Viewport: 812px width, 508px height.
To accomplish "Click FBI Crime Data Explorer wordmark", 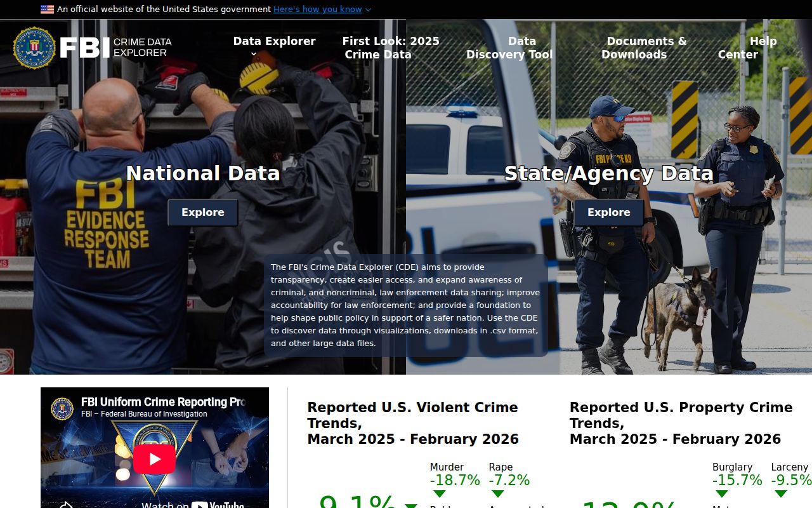I will coord(115,48).
